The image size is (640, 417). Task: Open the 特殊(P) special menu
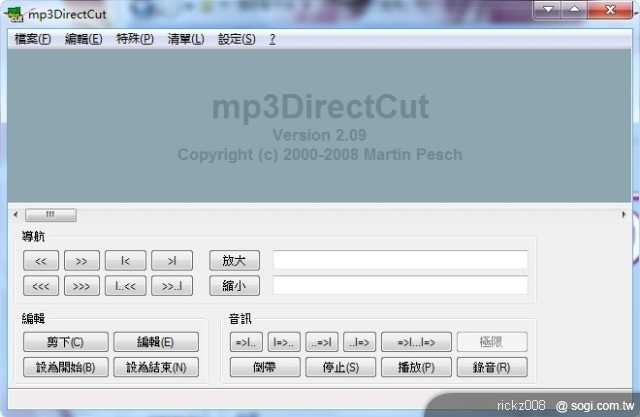pyautogui.click(x=135, y=39)
